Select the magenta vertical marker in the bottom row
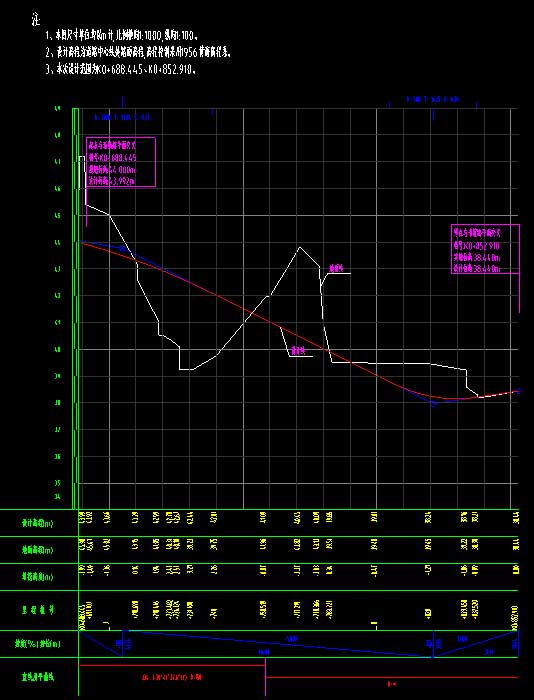 (x=266, y=677)
